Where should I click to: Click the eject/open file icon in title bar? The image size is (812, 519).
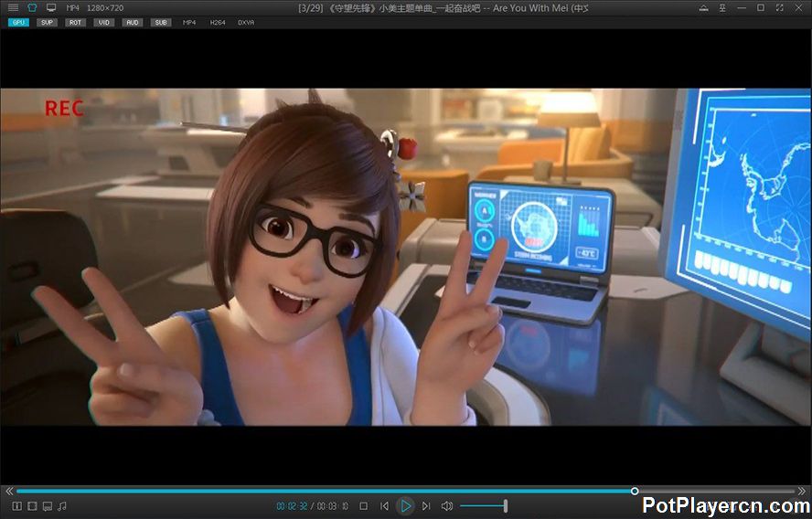[703, 7]
